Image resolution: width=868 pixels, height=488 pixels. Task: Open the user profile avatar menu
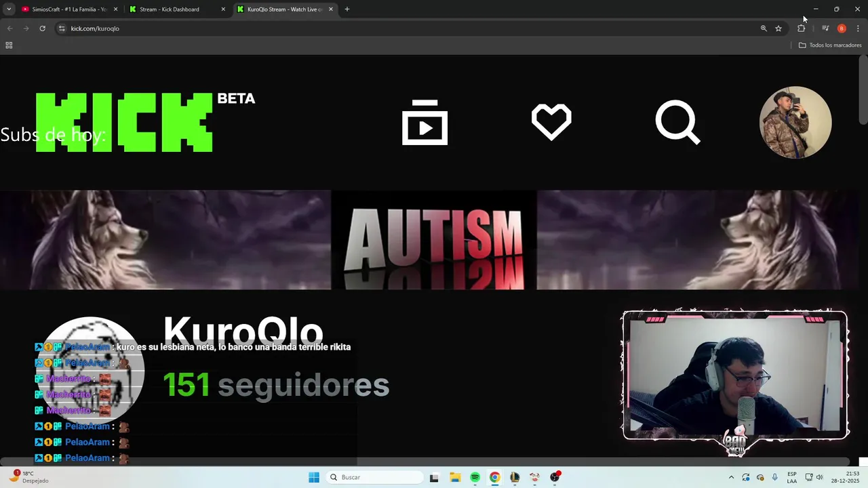point(795,123)
